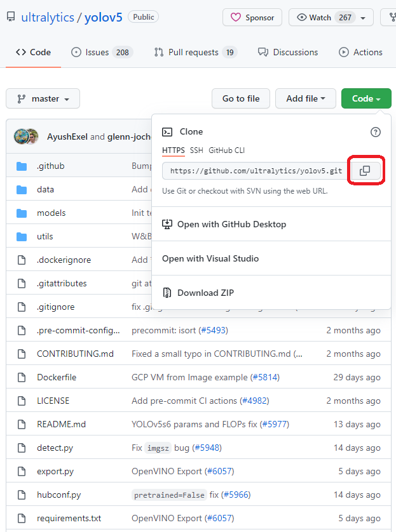Copy the HTTPS clone URL to clipboard

[x=365, y=171]
